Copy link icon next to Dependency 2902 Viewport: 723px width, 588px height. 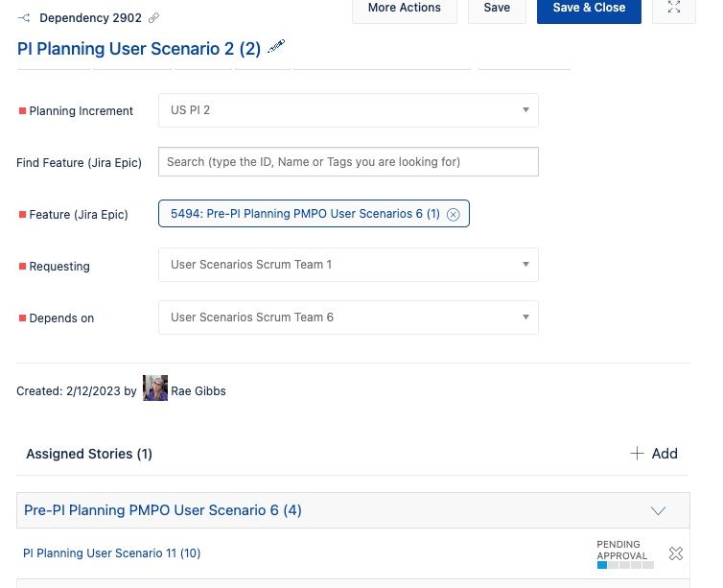point(154,18)
